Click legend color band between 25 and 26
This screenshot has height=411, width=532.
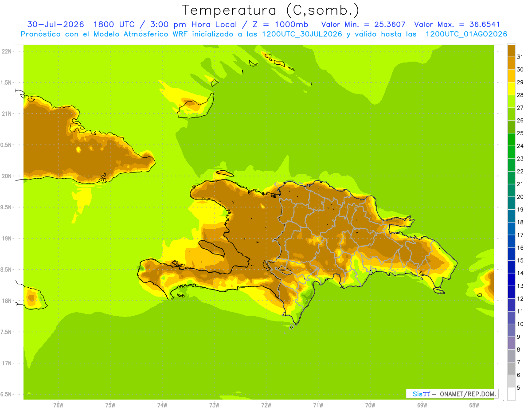click(x=511, y=127)
